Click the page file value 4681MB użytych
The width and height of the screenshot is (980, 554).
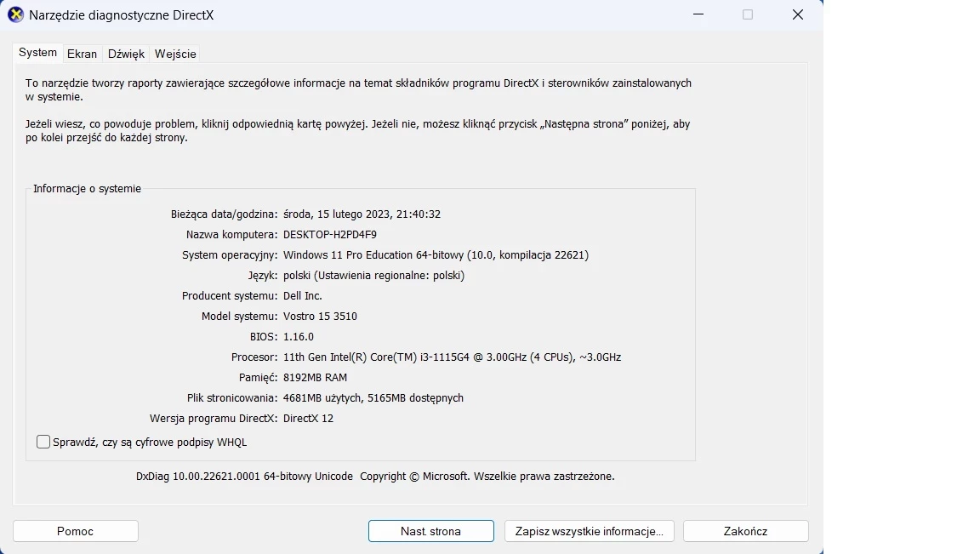click(373, 397)
